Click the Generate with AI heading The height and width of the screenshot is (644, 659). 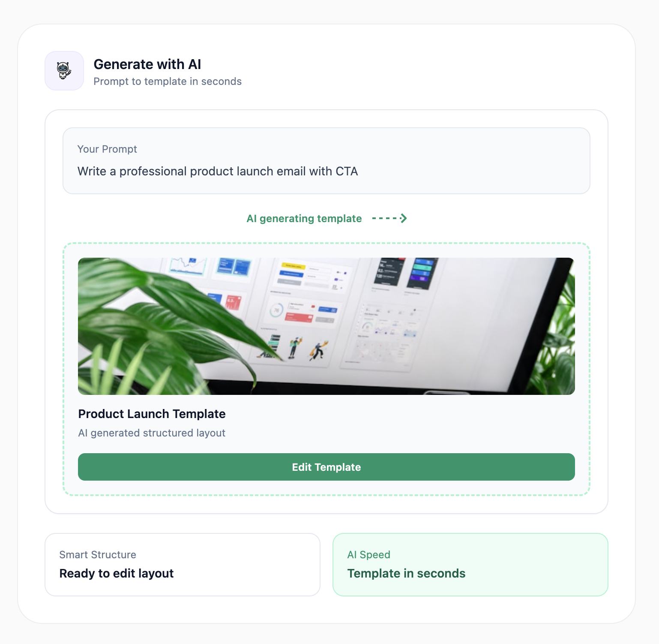tap(147, 64)
